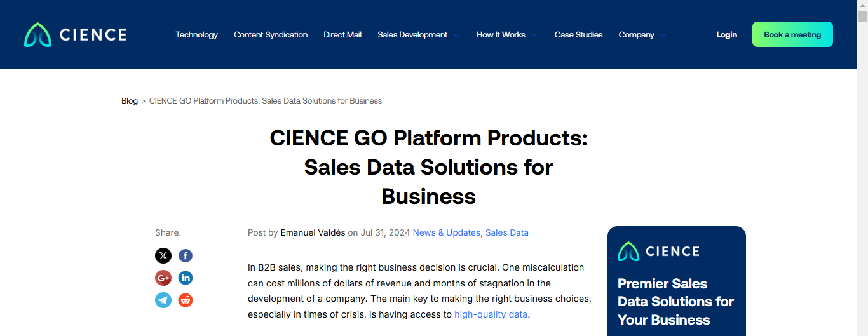This screenshot has width=868, height=336.
Task: Click the page vertical scrollbar
Action: tap(862, 171)
